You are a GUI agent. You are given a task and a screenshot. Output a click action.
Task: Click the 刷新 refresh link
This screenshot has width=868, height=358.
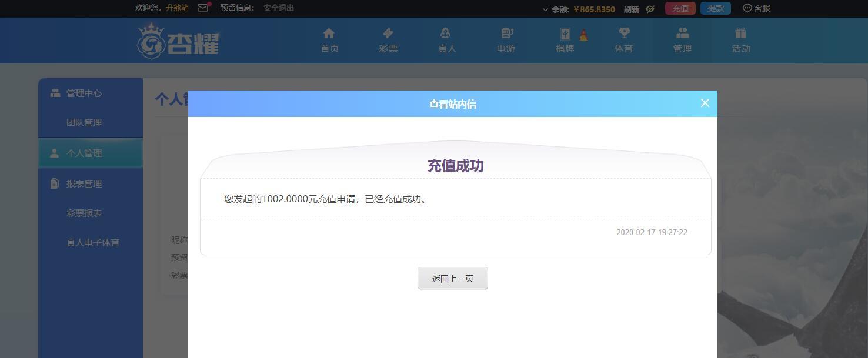point(632,9)
